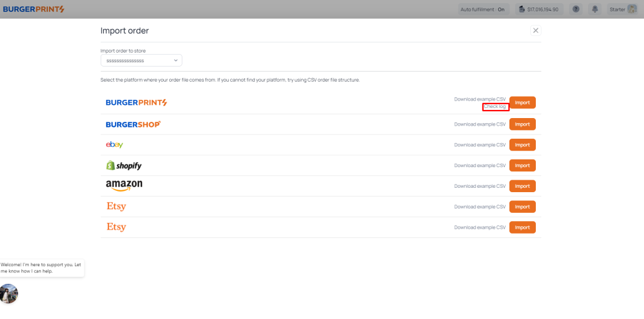
Task: Open the support chat avatar
Action: click(x=9, y=294)
